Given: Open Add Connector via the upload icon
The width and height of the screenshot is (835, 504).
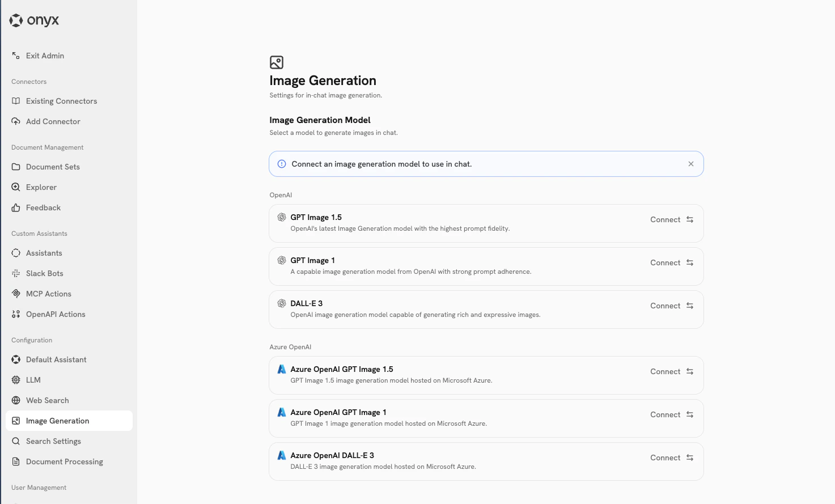Looking at the screenshot, I should [x=16, y=121].
